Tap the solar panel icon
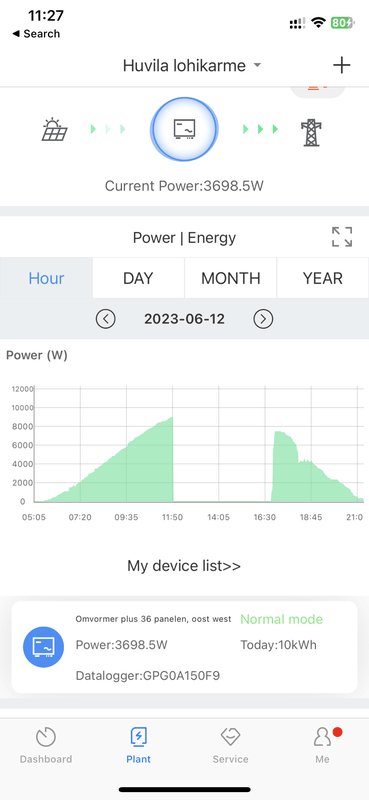The height and width of the screenshot is (800, 369). (54, 129)
